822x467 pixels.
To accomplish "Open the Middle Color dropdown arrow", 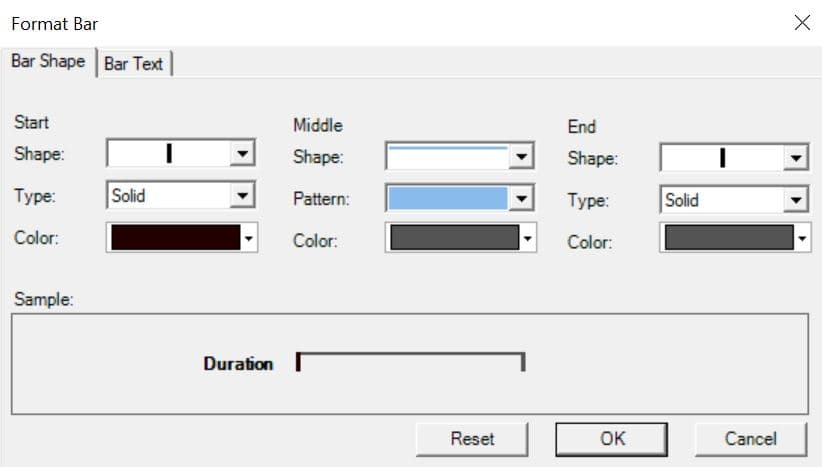I will [x=529, y=239].
